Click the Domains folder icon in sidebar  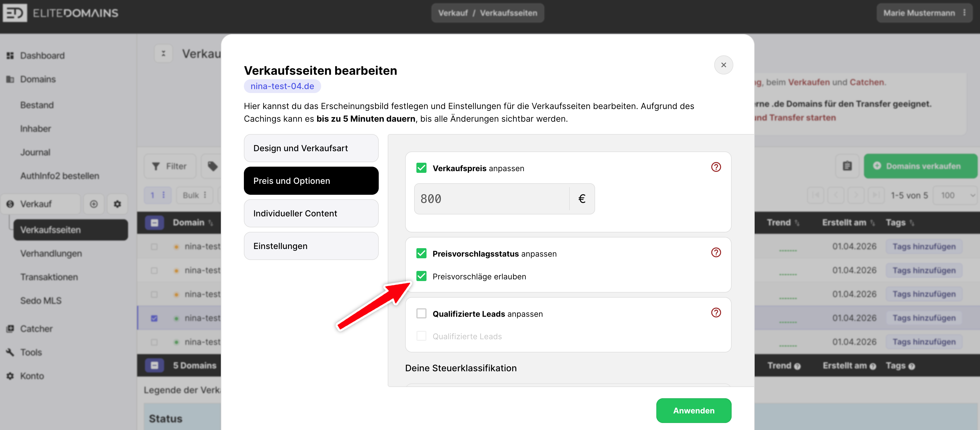[x=10, y=79]
